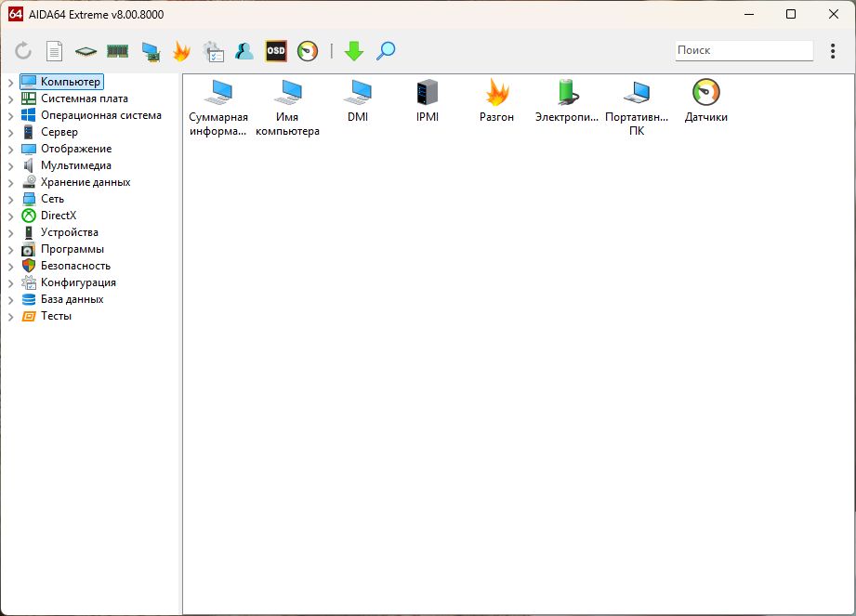Expand the Операционная система node
856x616 pixels.
click(10, 115)
